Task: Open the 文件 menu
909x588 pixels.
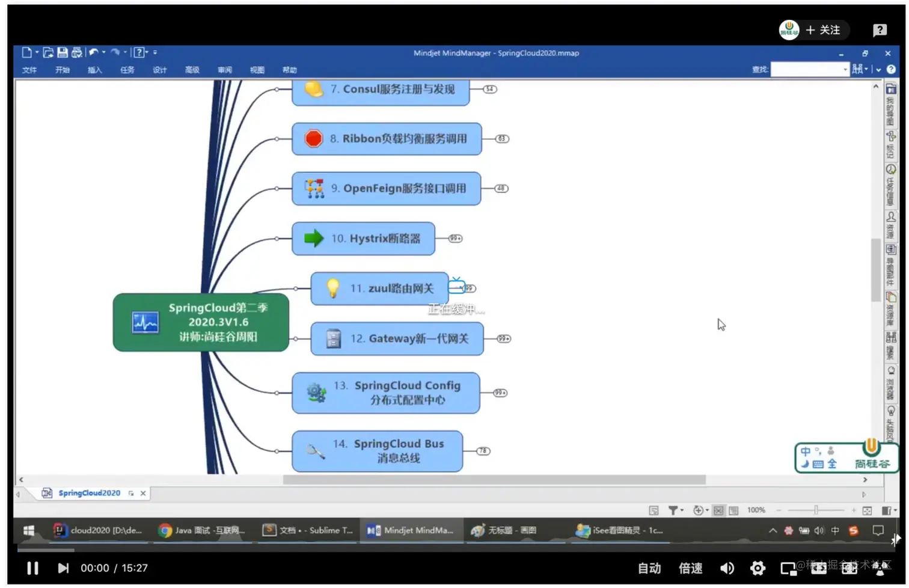Action: point(29,70)
